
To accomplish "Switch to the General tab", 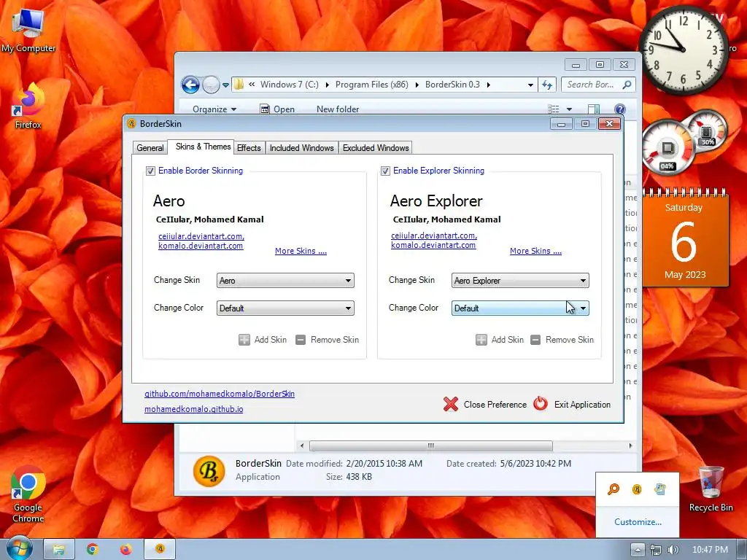I will pos(150,147).
